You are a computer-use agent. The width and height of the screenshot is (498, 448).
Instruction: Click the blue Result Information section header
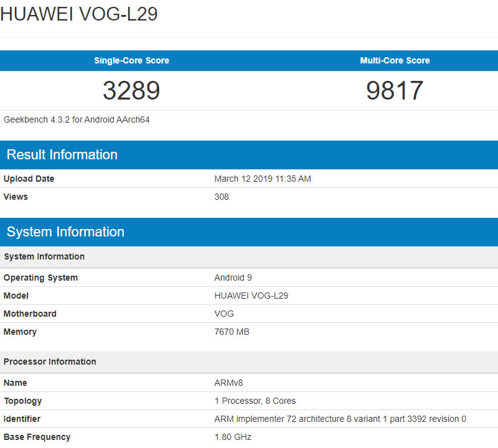pyautogui.click(x=62, y=155)
